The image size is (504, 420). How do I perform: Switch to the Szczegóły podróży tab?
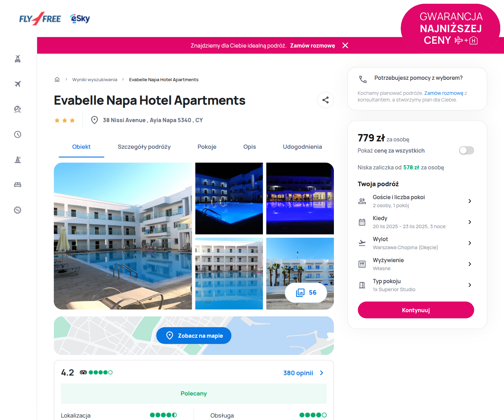[144, 147]
